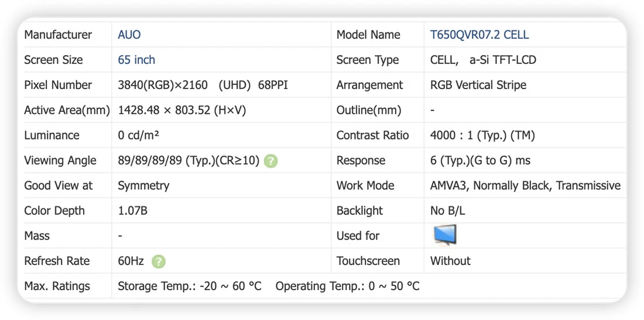Follow the 65 inch screen size link
The image size is (644, 320).
click(x=136, y=60)
